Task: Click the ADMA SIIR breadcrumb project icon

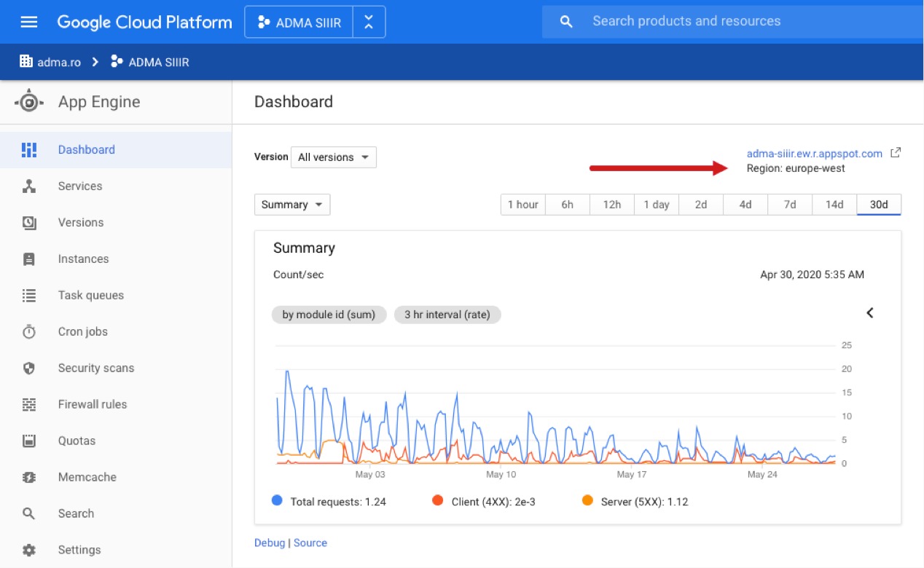Action: click(x=116, y=62)
